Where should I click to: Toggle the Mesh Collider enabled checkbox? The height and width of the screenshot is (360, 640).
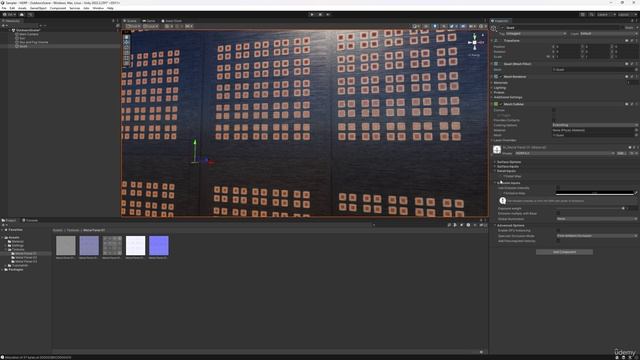(501, 104)
